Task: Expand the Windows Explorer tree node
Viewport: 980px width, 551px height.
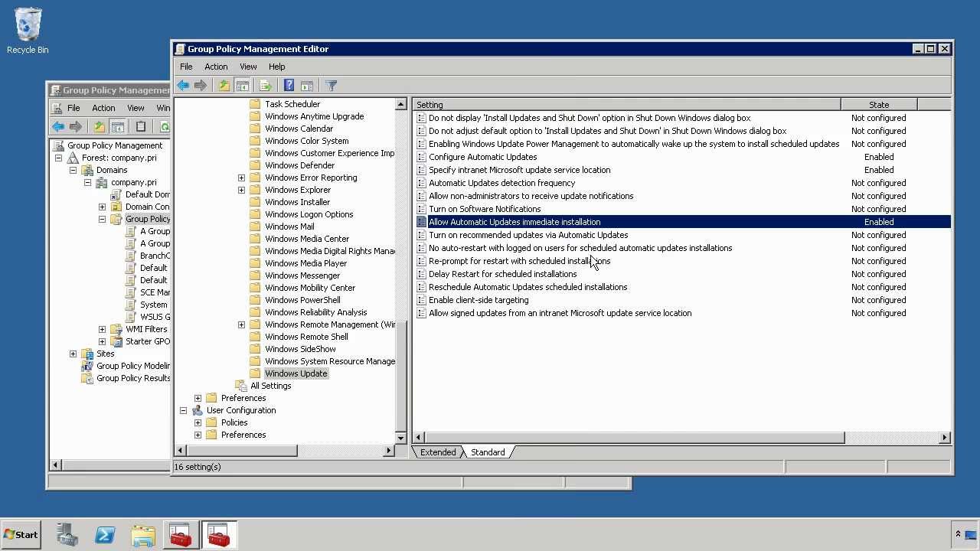Action: [x=241, y=190]
